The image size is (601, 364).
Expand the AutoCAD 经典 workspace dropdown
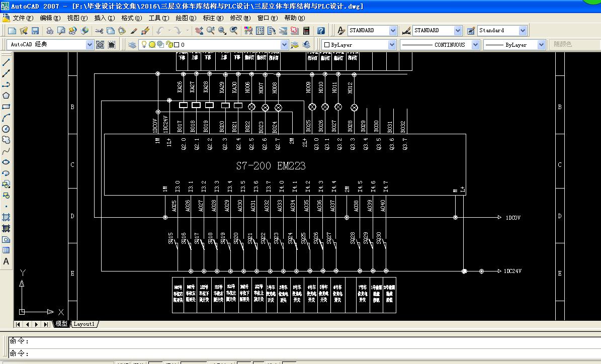(x=90, y=45)
